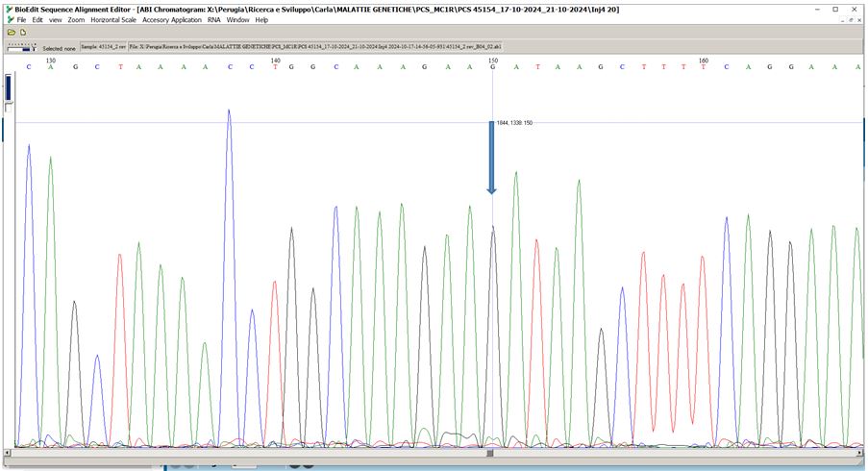868x471 pixels.
Task: Open the view menu
Action: tap(55, 19)
